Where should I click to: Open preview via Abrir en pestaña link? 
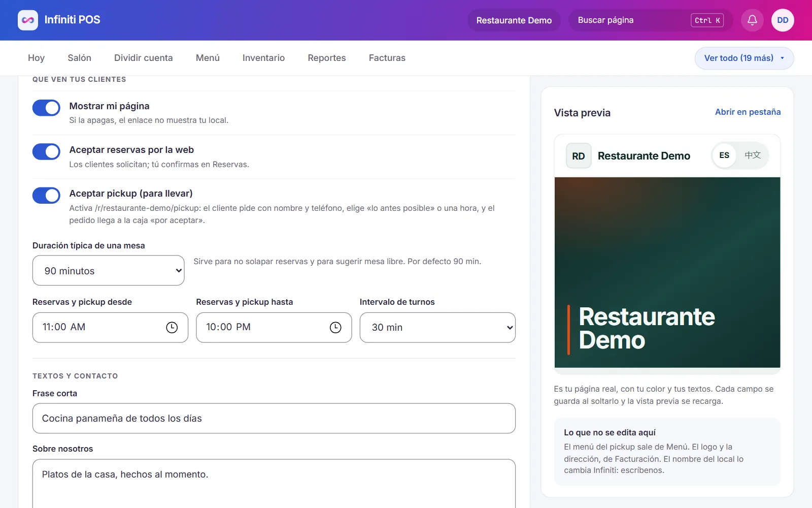pyautogui.click(x=748, y=112)
